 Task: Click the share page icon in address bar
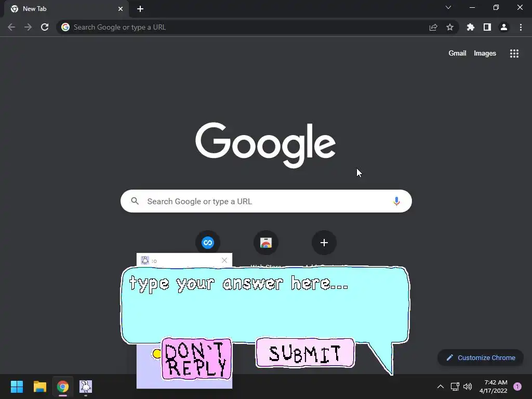[x=433, y=27]
